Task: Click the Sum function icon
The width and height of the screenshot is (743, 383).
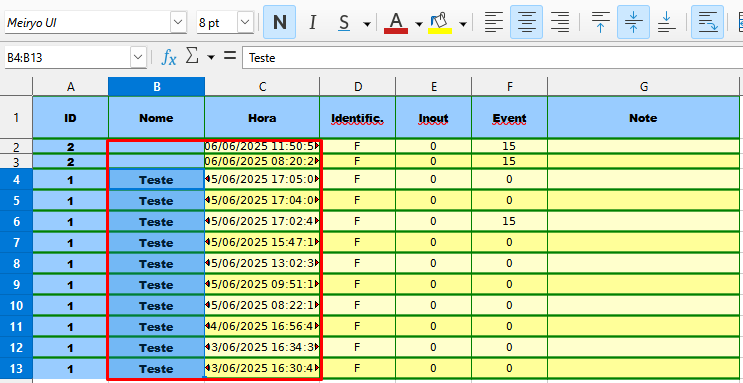Action: pos(191,56)
